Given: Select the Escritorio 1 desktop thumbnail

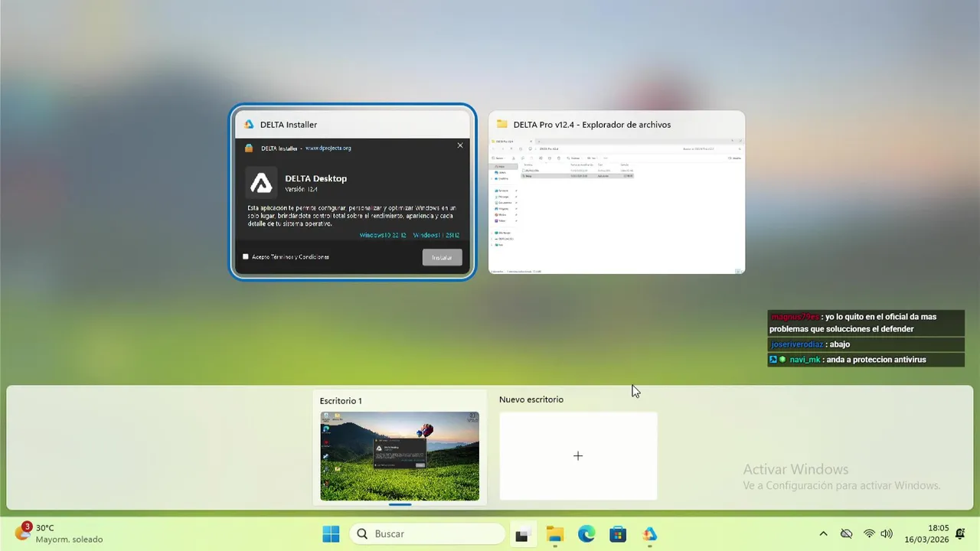Looking at the screenshot, I should pyautogui.click(x=400, y=456).
